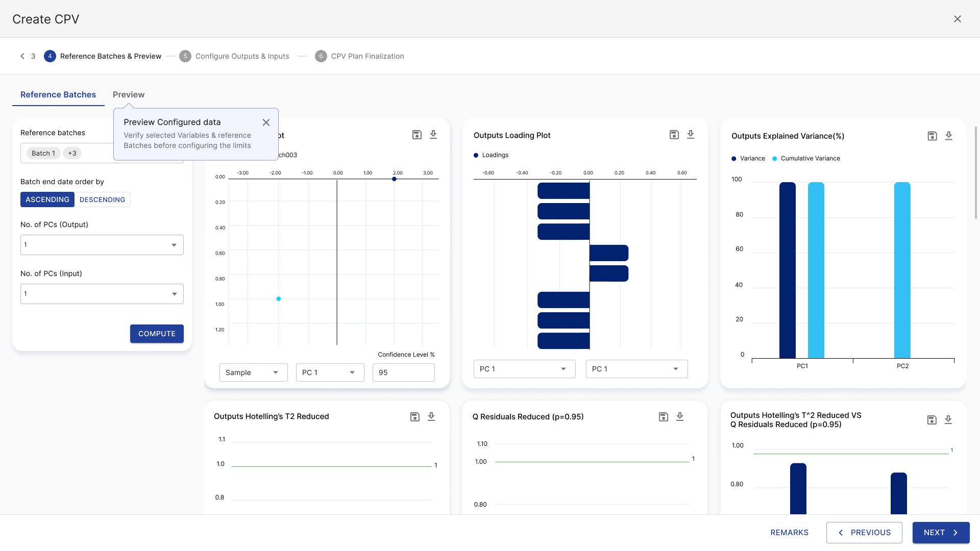Save Outputs Hotelling's T2 Reduced chart
Image resolution: width=980 pixels, height=551 pixels.
tap(415, 417)
